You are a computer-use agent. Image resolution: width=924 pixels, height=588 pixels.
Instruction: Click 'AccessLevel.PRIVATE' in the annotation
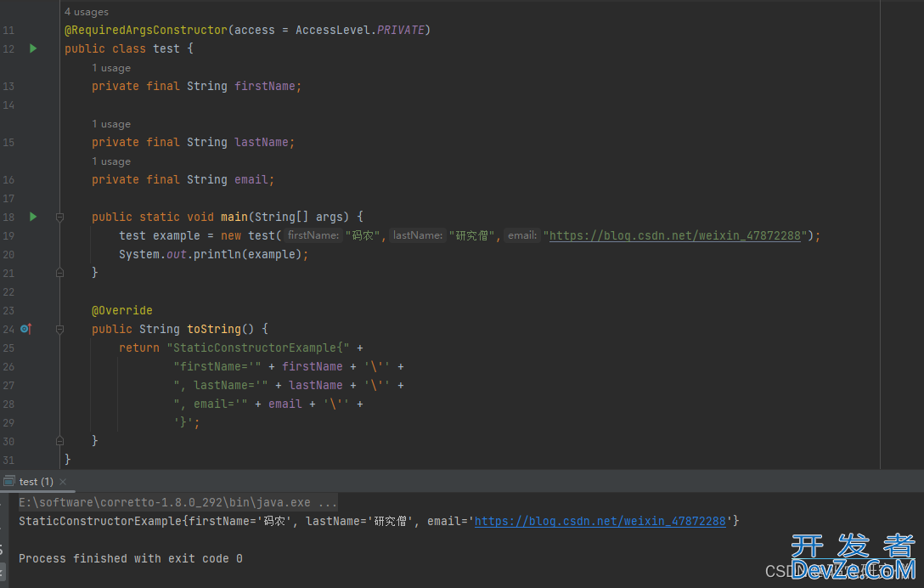tap(359, 30)
